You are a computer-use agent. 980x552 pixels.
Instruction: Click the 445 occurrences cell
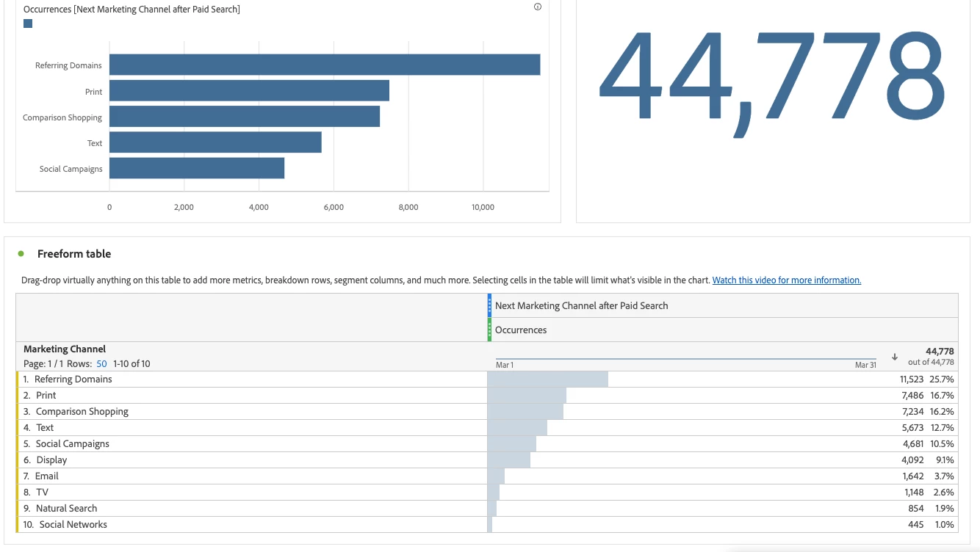(723, 525)
